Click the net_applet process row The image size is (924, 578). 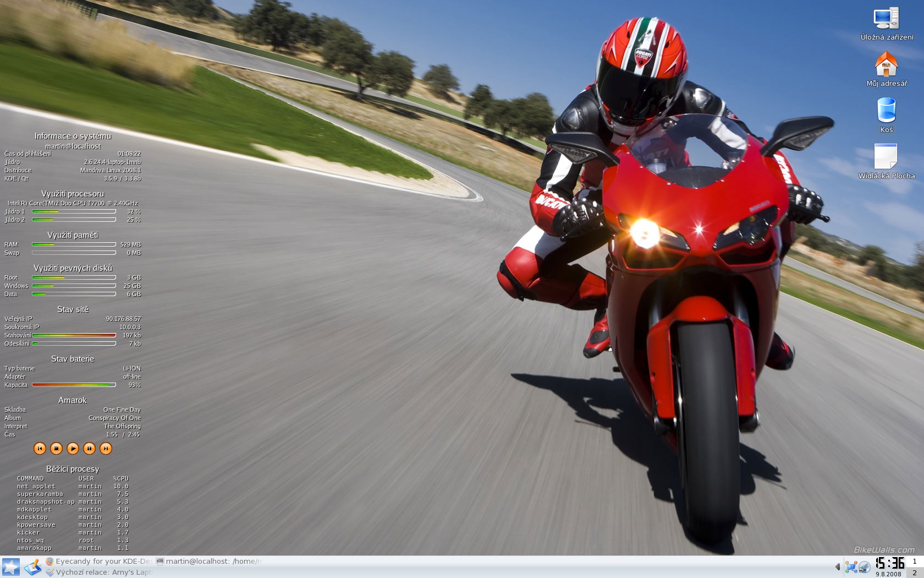pyautogui.click(x=73, y=486)
